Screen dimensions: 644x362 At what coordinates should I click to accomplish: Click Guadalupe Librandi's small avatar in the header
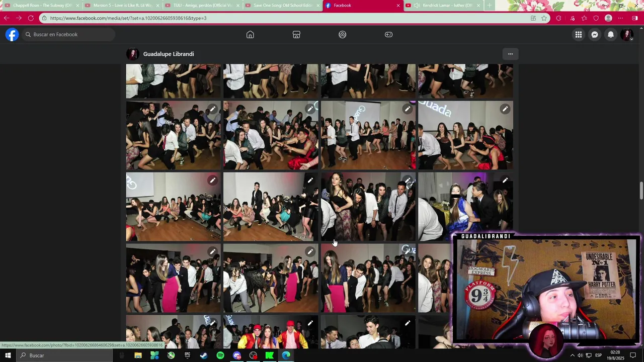132,54
